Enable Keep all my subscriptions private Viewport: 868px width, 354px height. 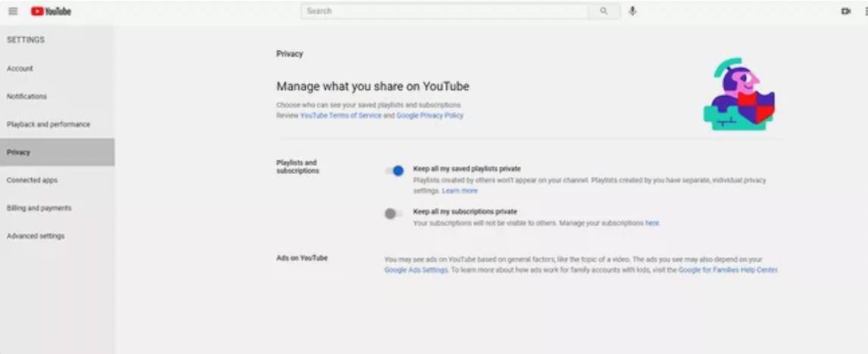click(392, 214)
